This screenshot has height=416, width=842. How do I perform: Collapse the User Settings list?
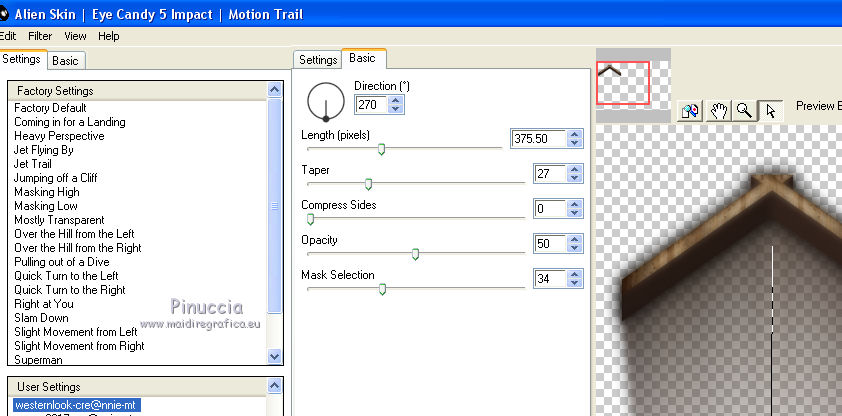(x=274, y=385)
